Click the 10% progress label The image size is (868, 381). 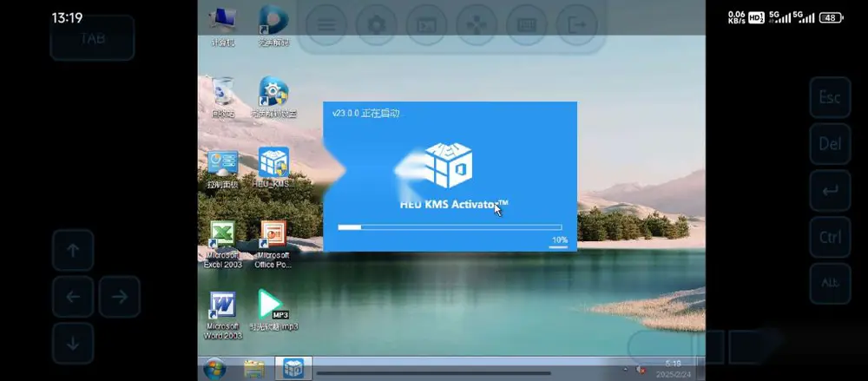(560, 240)
